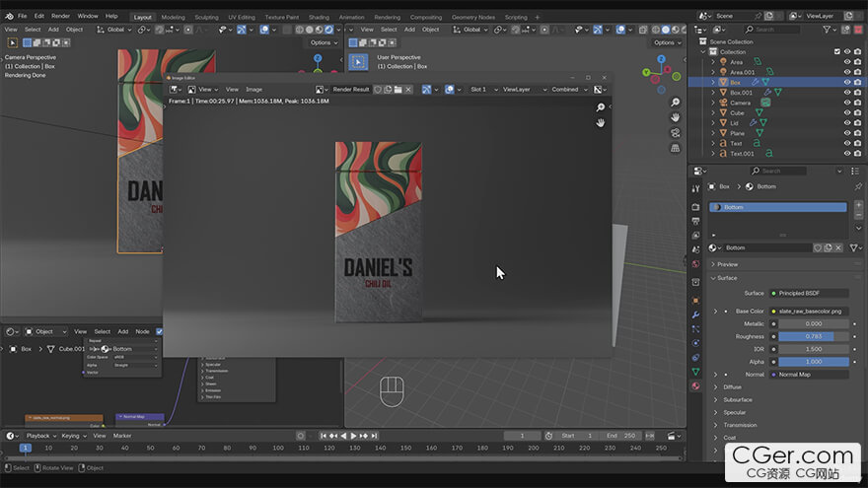Click the Principled BSDF surface shader field
This screenshot has width=868, height=488.
(809, 293)
